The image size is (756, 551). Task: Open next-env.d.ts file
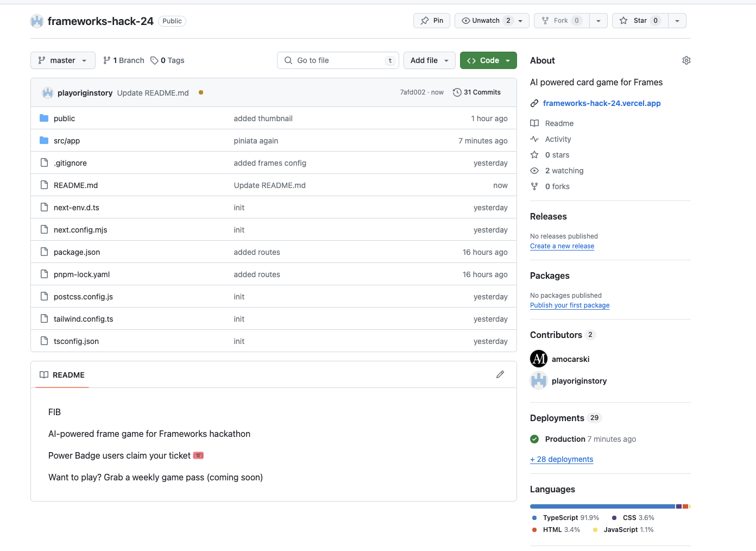(77, 208)
